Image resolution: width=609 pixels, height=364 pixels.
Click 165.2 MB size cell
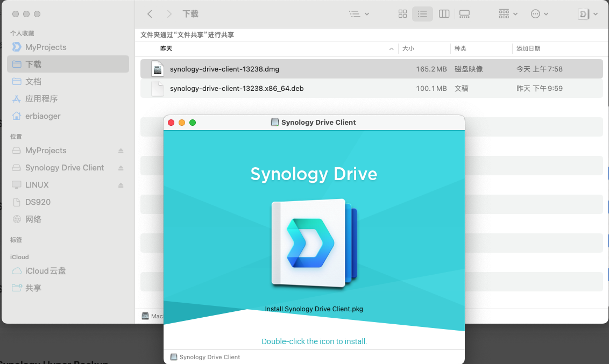pyautogui.click(x=431, y=69)
